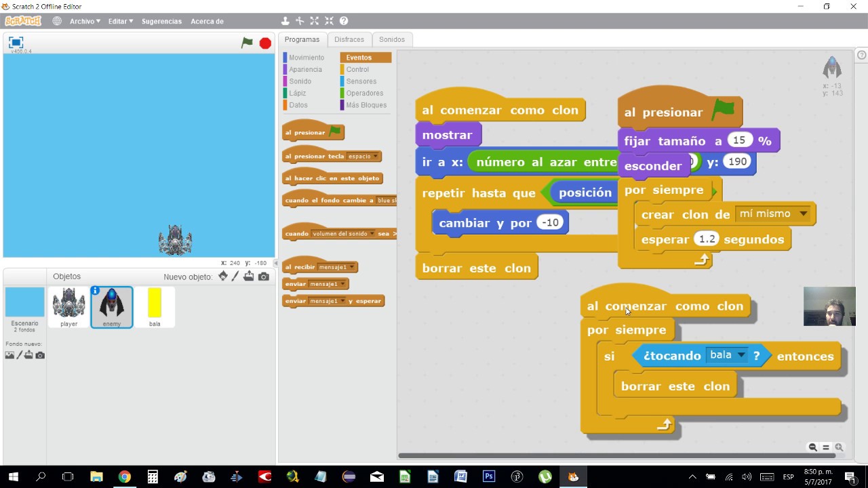Image resolution: width=868 pixels, height=488 pixels.
Task: Select the Operadores block category
Action: 364,93
